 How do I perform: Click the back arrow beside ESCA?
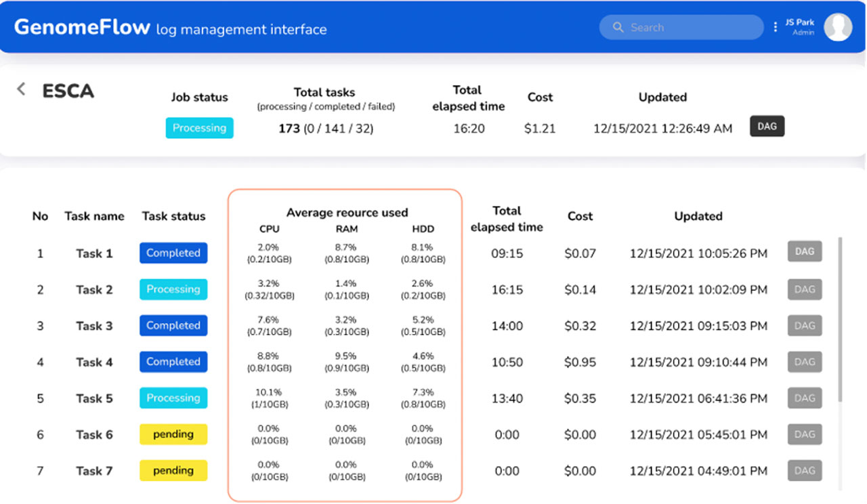[21, 89]
